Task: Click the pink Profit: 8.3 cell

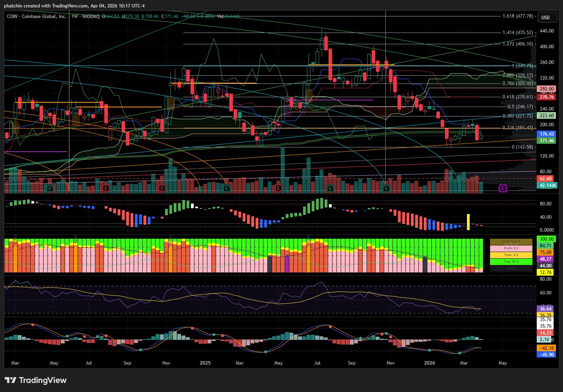Action: [511, 249]
